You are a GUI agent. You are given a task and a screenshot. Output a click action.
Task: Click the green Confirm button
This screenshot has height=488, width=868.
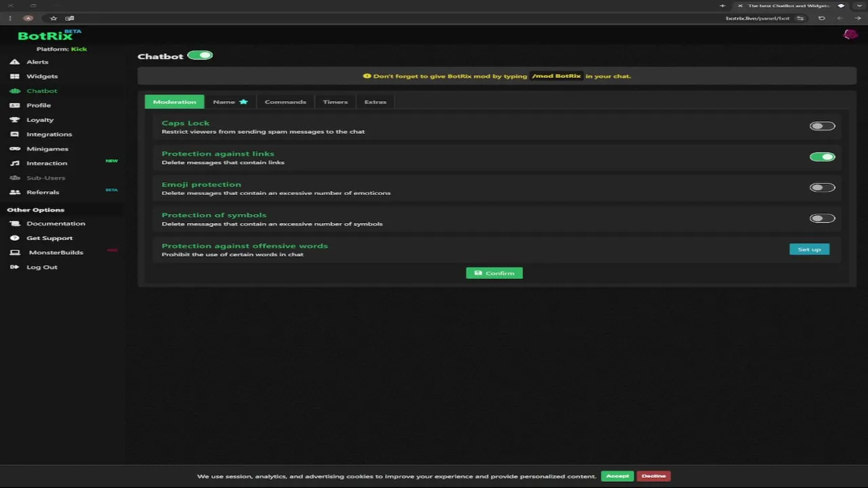click(x=494, y=273)
